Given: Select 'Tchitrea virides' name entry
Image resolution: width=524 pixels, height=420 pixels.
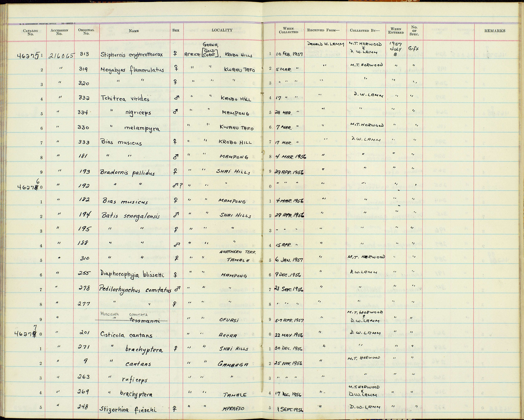Looking at the screenshot, I should click(125, 98).
